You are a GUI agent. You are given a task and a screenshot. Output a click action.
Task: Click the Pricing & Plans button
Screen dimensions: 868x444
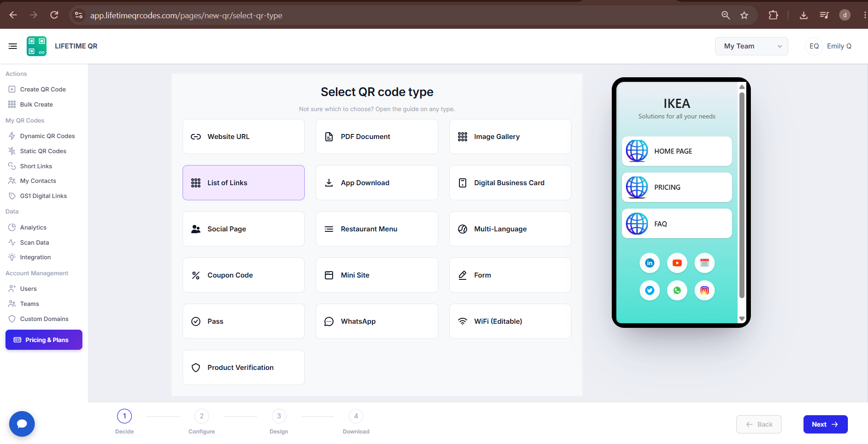44,340
